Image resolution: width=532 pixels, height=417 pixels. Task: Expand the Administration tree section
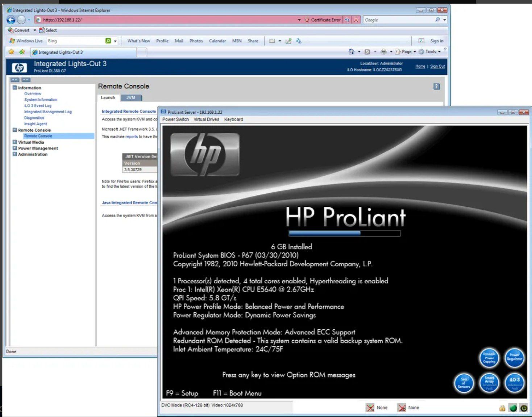click(x=15, y=154)
